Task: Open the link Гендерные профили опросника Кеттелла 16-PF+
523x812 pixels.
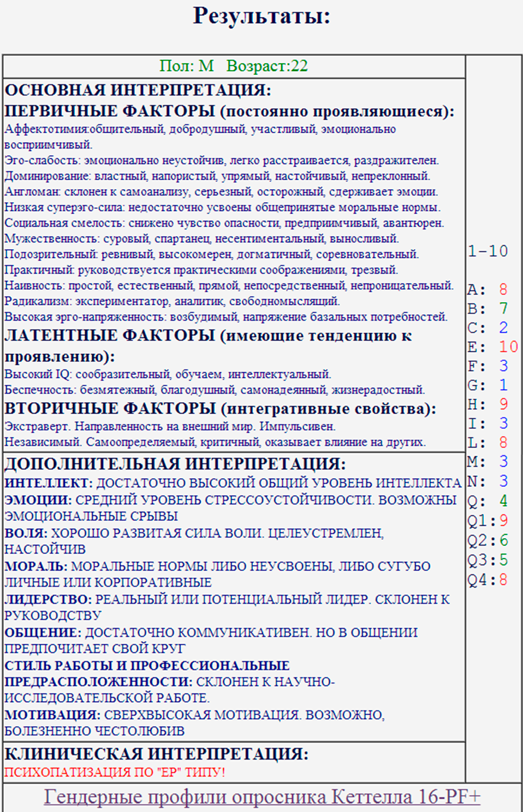Action: point(262,796)
